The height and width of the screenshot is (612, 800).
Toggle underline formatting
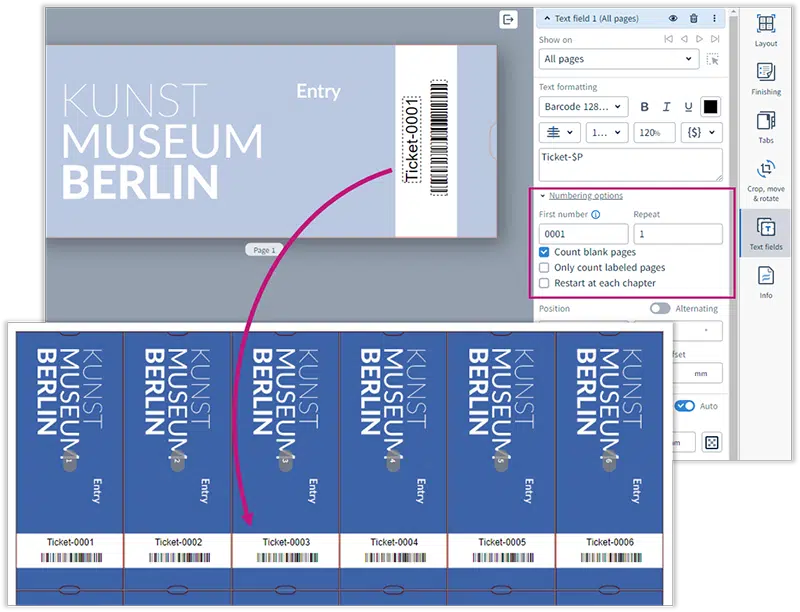pyautogui.click(x=688, y=107)
